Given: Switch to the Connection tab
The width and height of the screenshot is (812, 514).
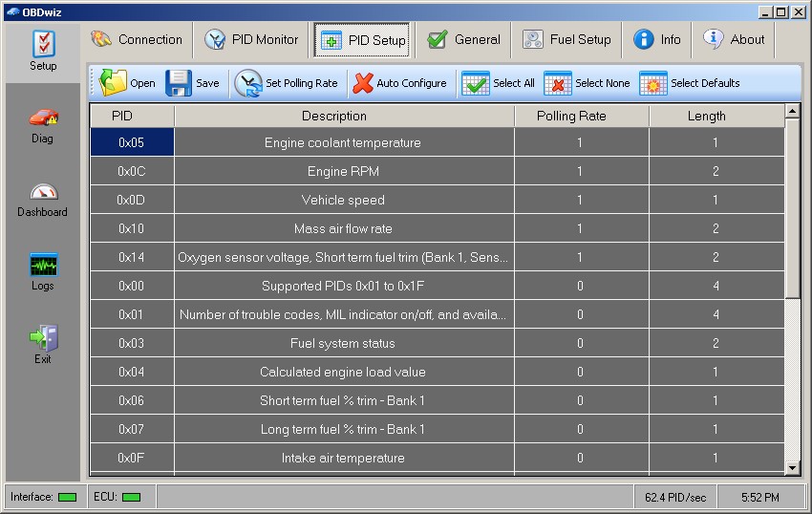Looking at the screenshot, I should 137,39.
